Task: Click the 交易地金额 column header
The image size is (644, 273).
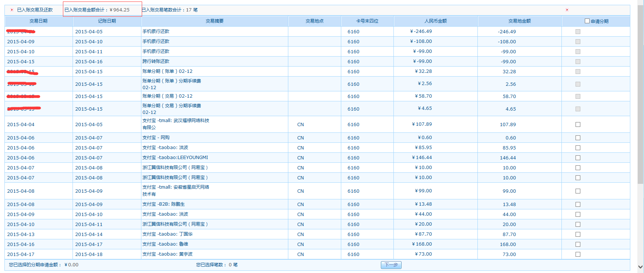Action: (x=520, y=21)
